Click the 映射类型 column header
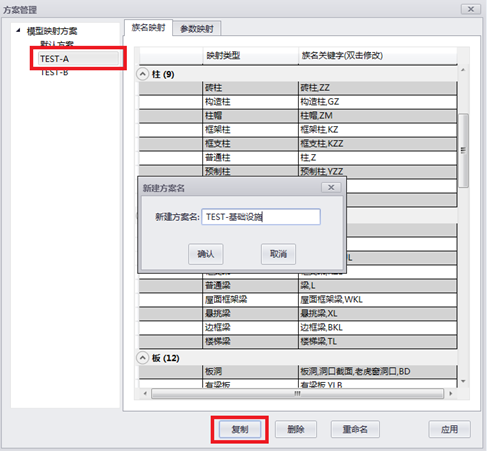 (250, 55)
